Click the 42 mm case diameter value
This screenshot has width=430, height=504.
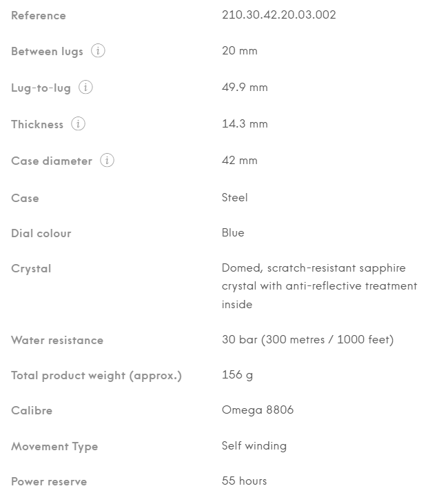[239, 161]
